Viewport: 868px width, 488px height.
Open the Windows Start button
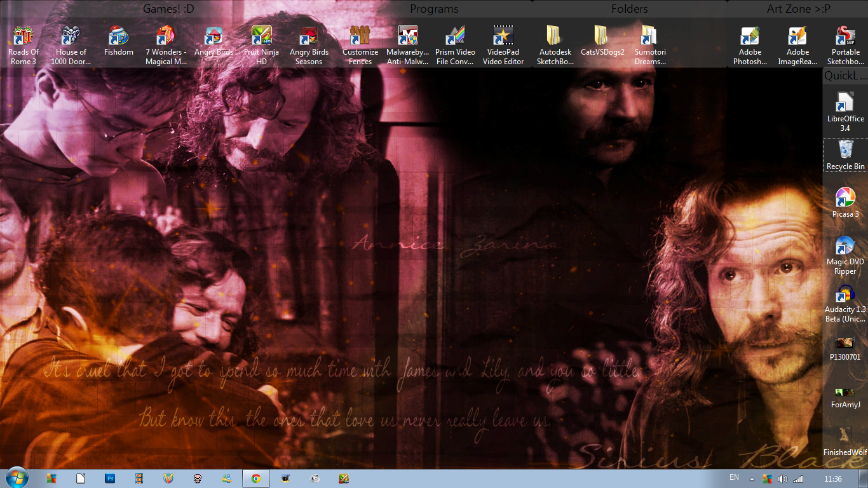point(16,478)
